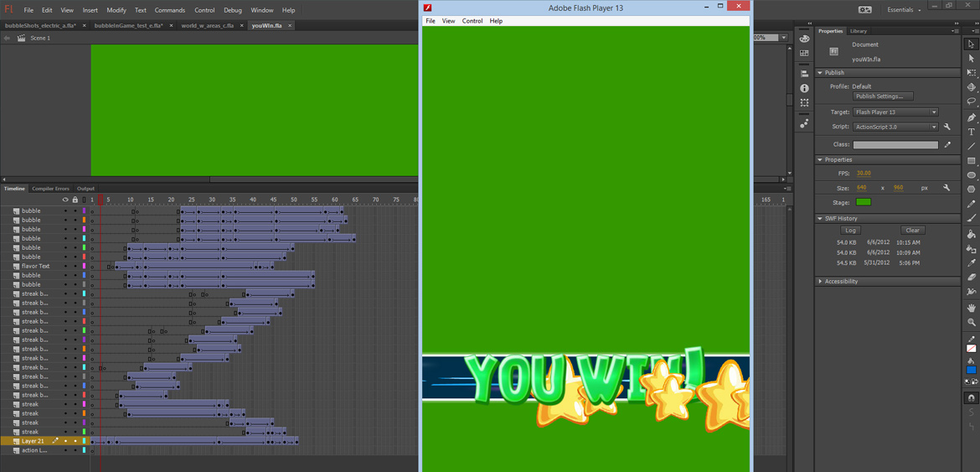Click the ActionScript settings wrench icon

(947, 127)
